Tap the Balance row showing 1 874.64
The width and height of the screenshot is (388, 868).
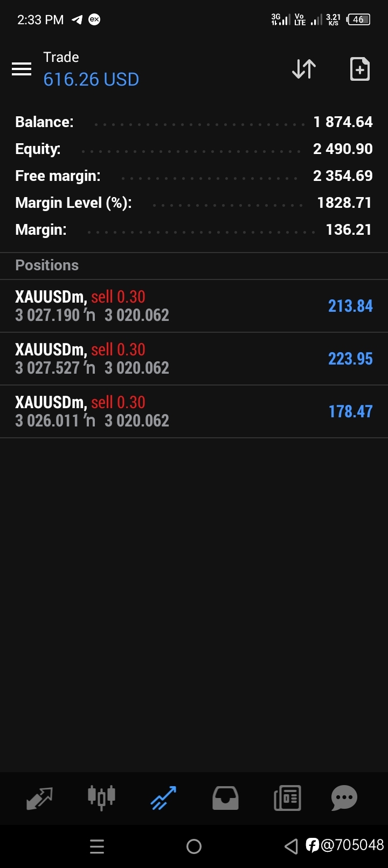(194, 122)
